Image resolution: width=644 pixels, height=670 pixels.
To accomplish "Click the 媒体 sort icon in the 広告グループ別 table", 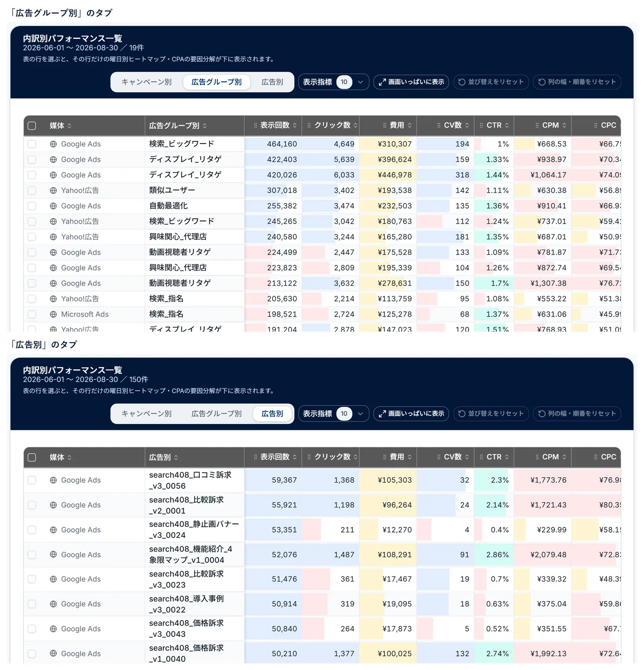I will (70, 126).
